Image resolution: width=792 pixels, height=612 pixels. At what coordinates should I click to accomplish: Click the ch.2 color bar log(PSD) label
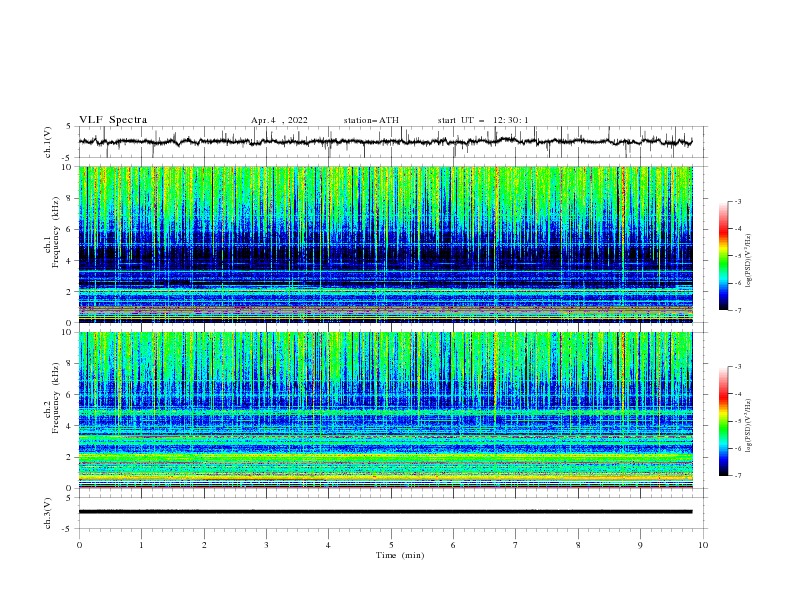click(x=749, y=425)
